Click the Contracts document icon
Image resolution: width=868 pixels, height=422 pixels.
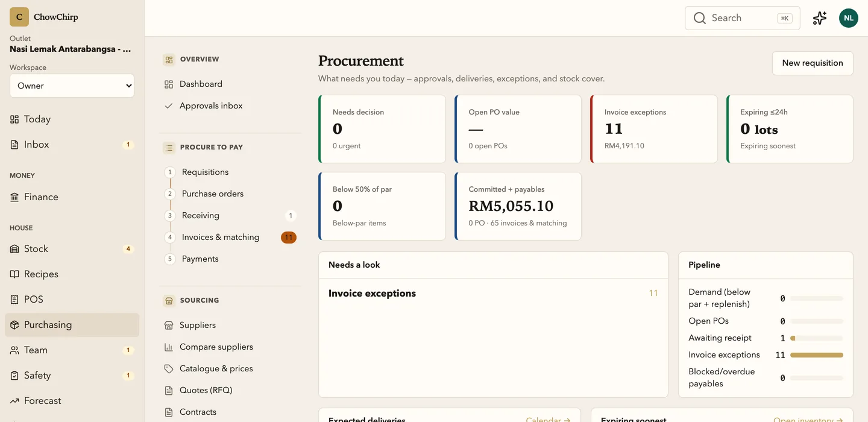(x=169, y=412)
